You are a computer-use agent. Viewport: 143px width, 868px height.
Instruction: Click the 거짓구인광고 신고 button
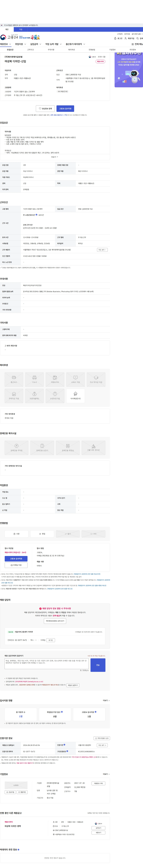102,738
